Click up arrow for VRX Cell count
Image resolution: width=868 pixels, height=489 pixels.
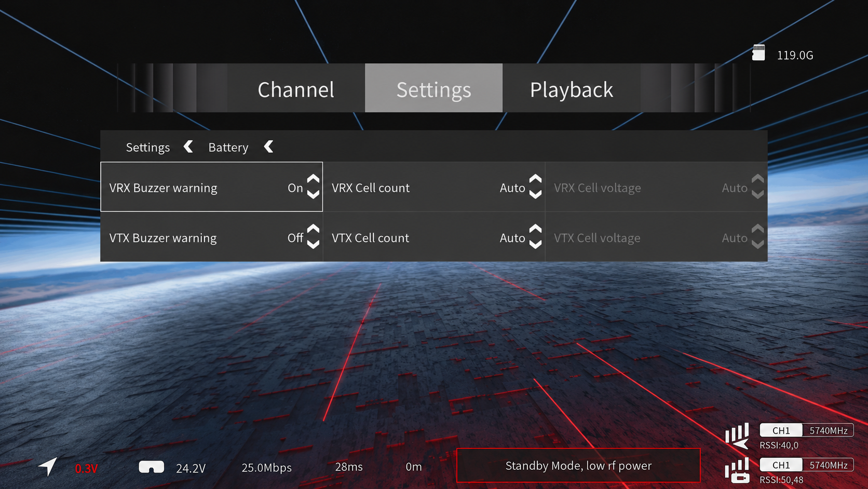(x=535, y=179)
